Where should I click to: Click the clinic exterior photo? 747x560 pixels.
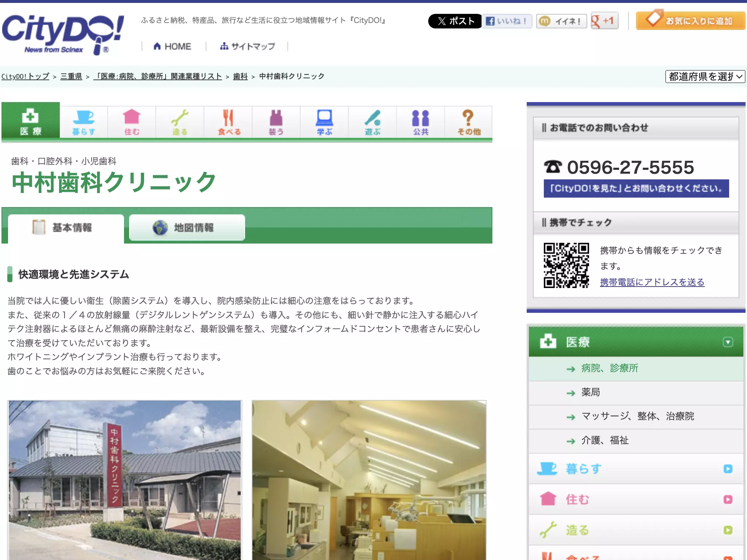point(124,480)
